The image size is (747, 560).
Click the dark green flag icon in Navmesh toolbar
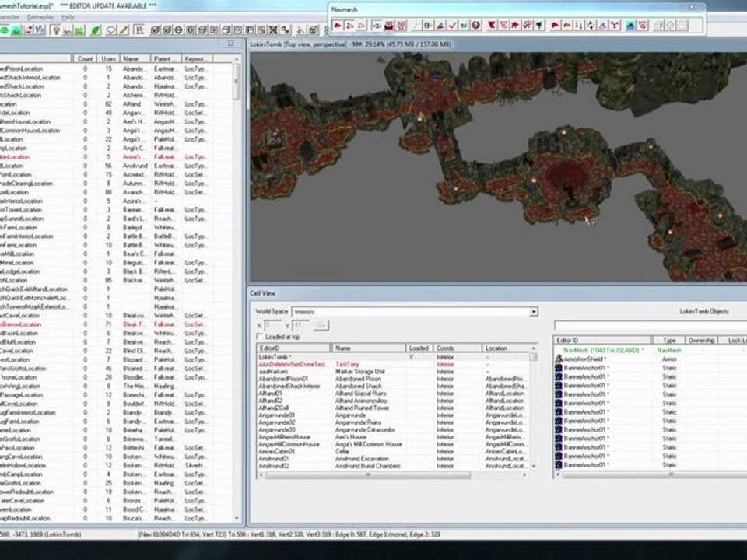539,25
